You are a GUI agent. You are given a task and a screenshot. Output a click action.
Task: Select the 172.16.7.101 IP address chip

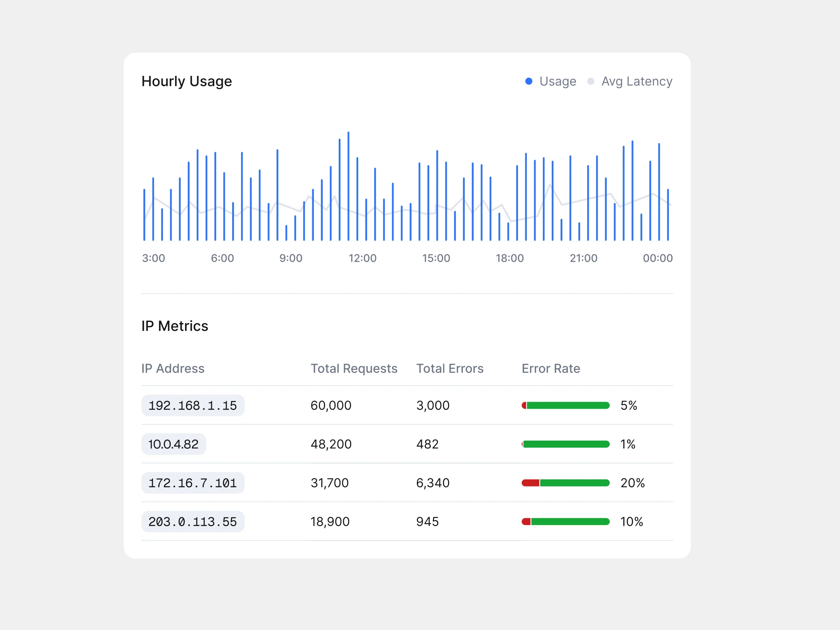pyautogui.click(x=193, y=483)
